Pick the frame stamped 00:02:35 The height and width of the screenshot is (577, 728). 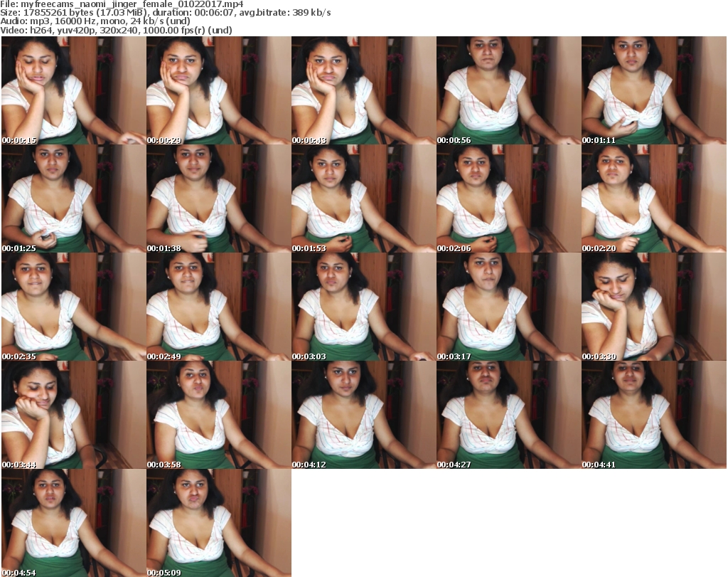click(74, 307)
